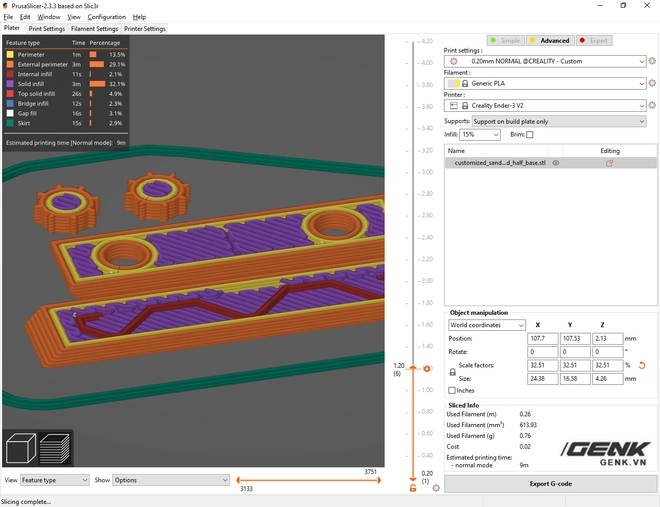Toggle visibility eye for the STL object
The width and height of the screenshot is (660, 507).
556,162
